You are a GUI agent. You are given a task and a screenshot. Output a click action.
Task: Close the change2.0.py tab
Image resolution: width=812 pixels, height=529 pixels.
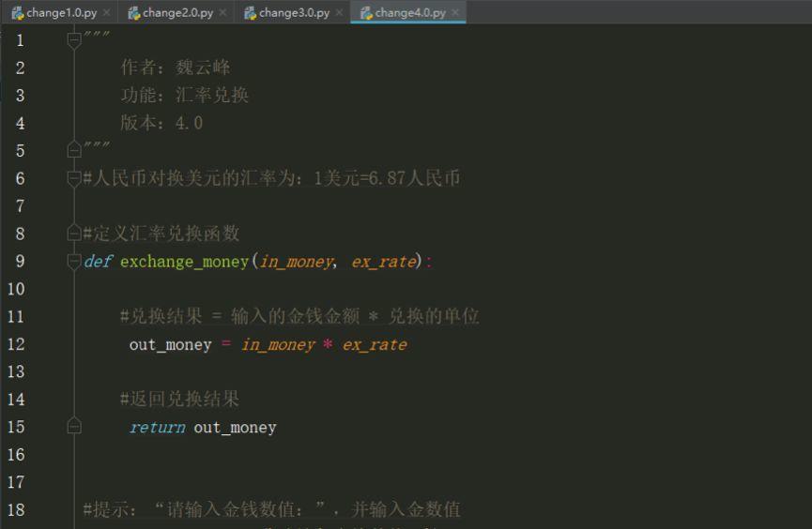[223, 12]
